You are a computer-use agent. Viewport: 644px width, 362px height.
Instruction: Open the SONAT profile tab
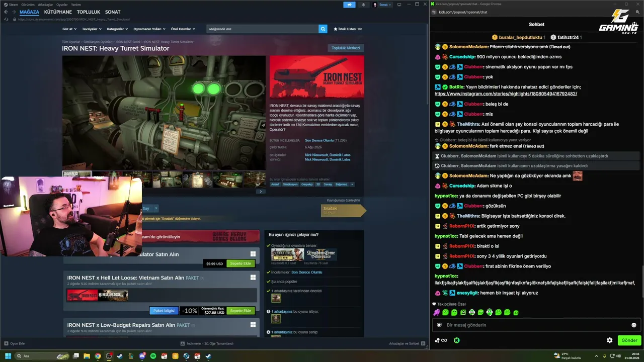tap(113, 12)
